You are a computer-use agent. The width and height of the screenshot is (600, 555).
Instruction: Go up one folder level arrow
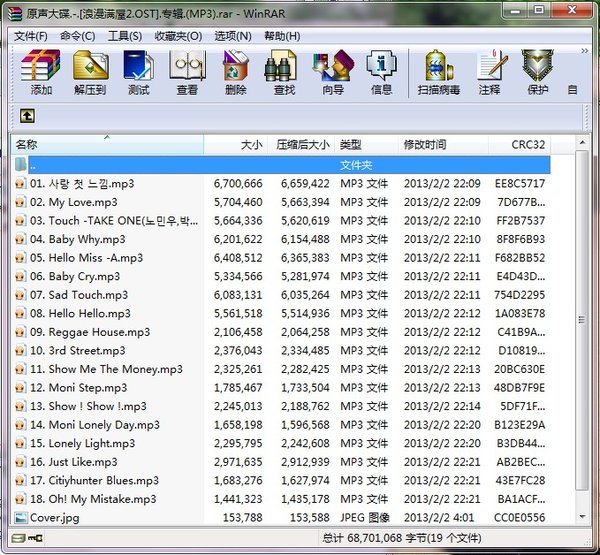[x=27, y=116]
